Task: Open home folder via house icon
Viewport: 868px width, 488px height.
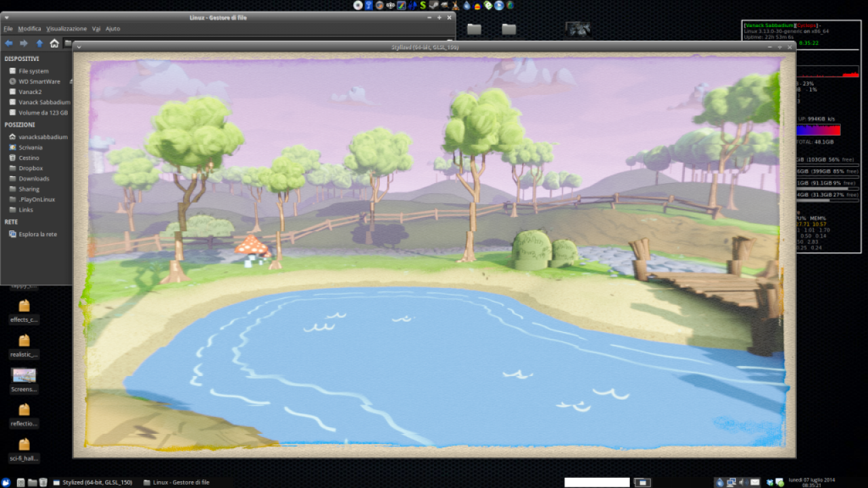Action: 54,43
